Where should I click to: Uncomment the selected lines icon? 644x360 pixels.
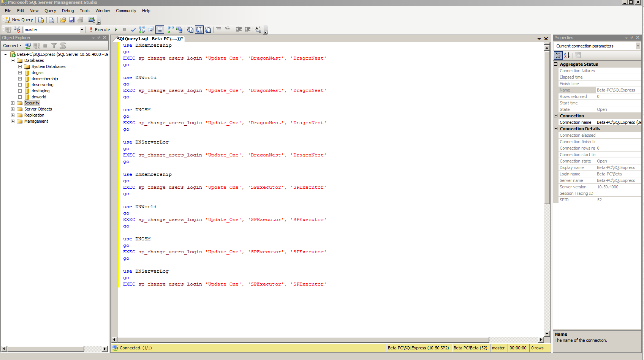227,30
